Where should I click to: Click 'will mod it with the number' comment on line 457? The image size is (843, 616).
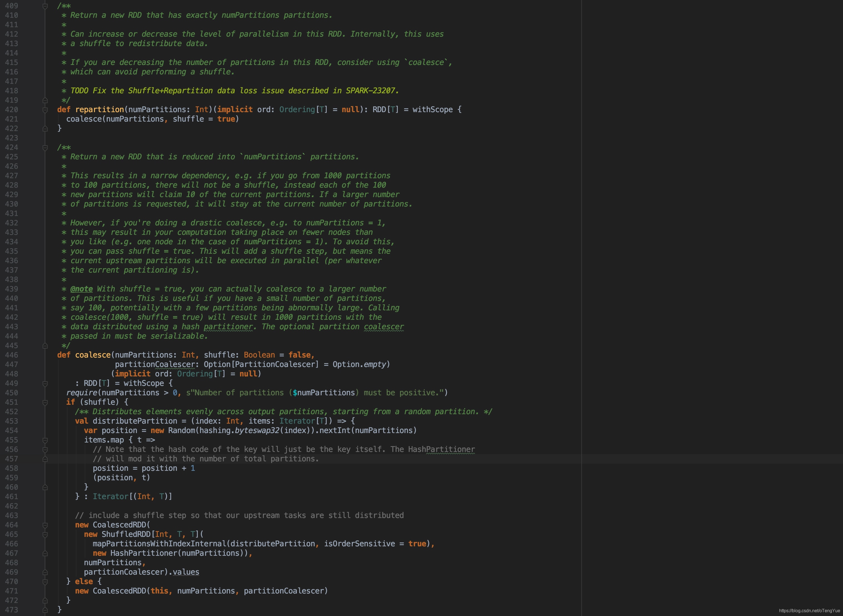pos(206,459)
